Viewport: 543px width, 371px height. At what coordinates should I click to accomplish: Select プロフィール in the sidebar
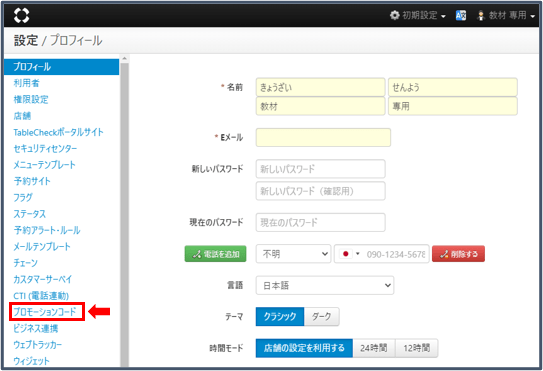(x=62, y=67)
